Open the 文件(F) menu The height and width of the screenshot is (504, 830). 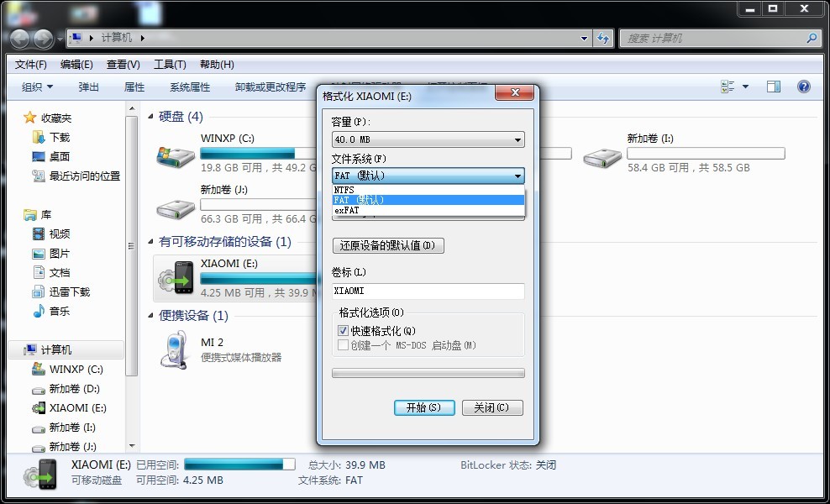pyautogui.click(x=31, y=65)
